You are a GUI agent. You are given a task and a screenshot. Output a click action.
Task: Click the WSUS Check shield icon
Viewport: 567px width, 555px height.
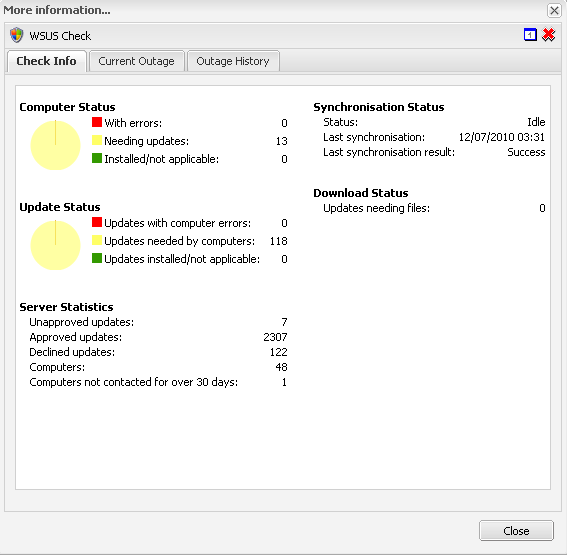coord(16,35)
